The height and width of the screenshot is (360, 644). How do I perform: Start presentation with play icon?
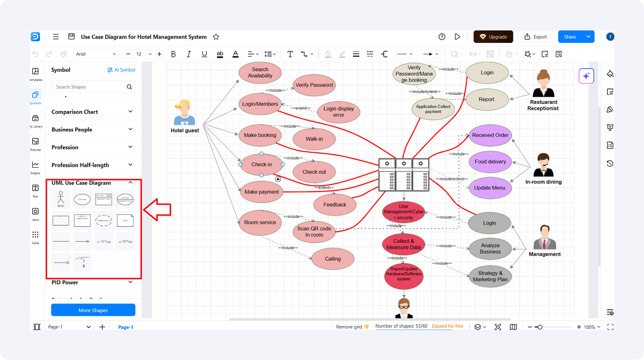coord(457,36)
